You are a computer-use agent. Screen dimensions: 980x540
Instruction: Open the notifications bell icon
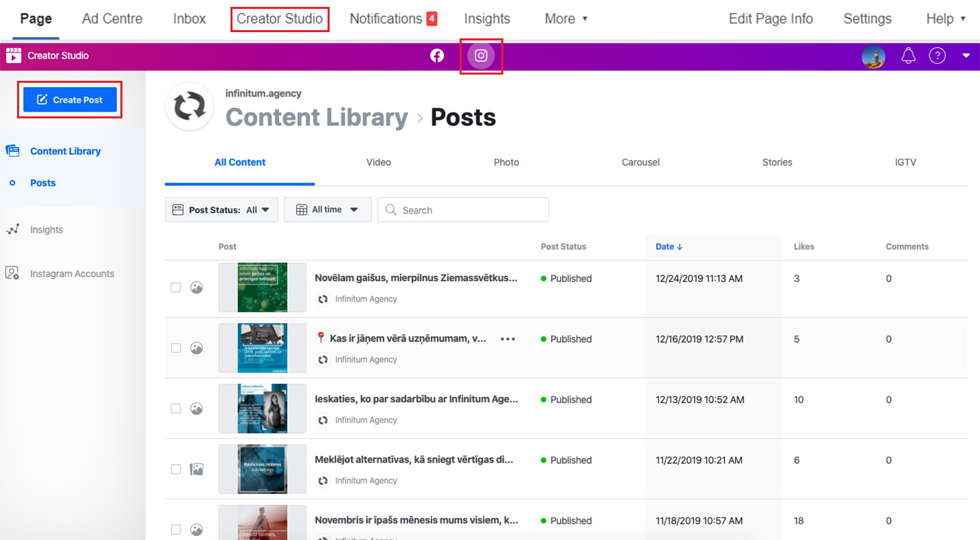tap(908, 55)
